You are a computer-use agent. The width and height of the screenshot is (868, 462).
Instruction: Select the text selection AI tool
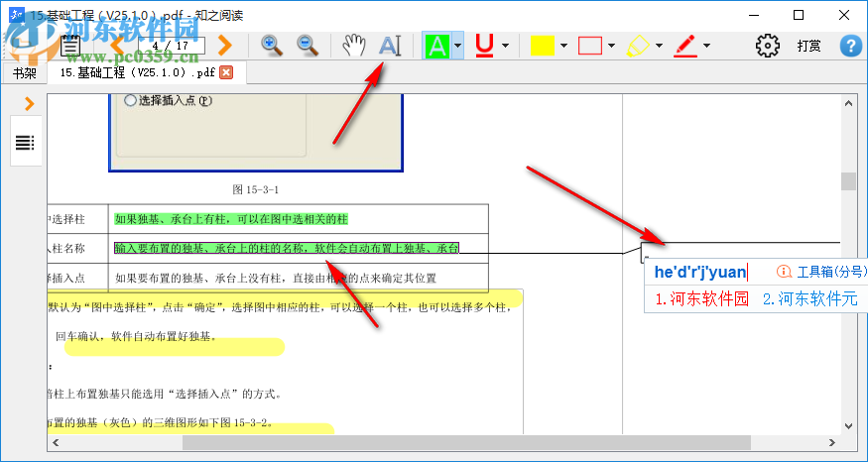coord(389,46)
